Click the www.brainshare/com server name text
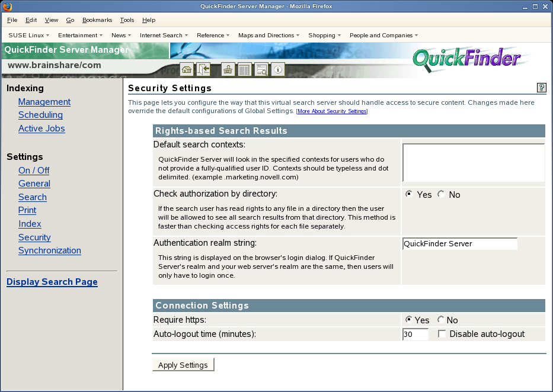The image size is (553, 392). click(x=55, y=65)
